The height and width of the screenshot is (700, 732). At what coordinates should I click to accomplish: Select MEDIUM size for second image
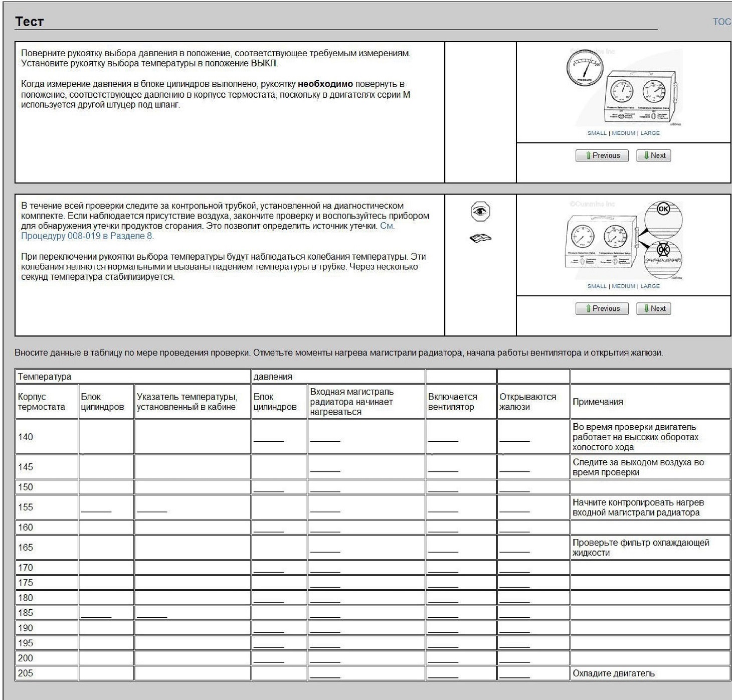[623, 286]
